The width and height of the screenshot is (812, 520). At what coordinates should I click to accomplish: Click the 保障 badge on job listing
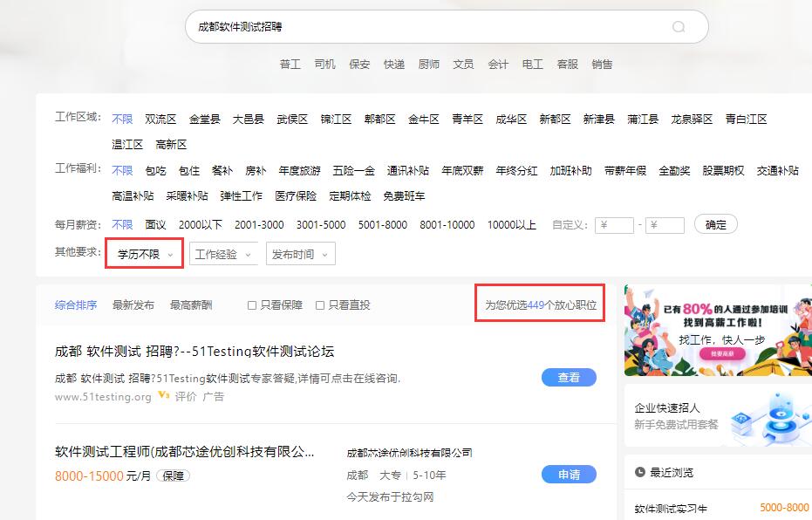[174, 476]
